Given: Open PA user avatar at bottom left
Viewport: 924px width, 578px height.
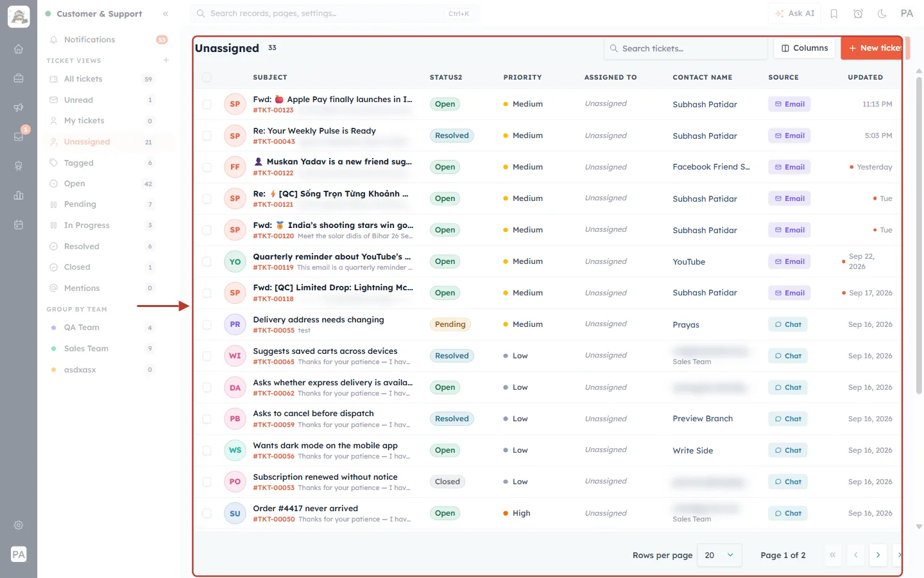Looking at the screenshot, I should point(19,554).
